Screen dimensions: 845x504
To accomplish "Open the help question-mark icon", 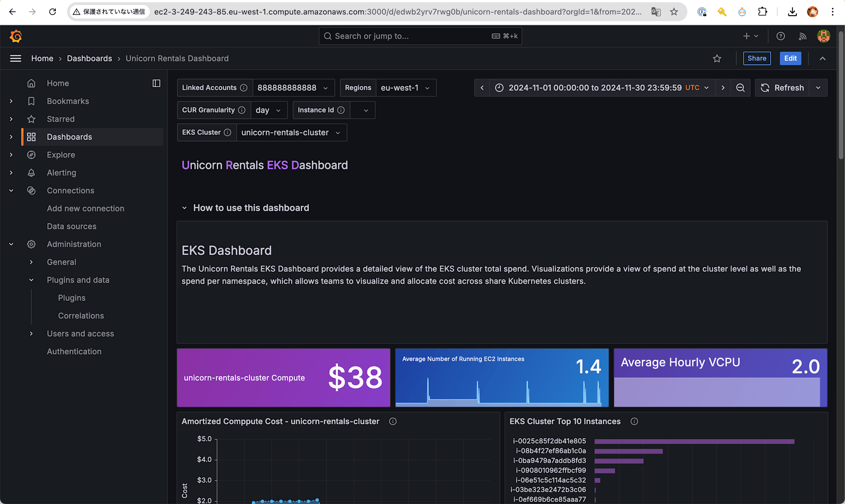I will pos(781,36).
